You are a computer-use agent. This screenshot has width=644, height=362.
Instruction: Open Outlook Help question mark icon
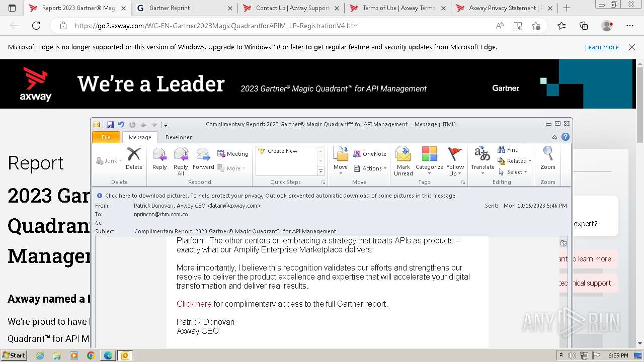(x=566, y=137)
